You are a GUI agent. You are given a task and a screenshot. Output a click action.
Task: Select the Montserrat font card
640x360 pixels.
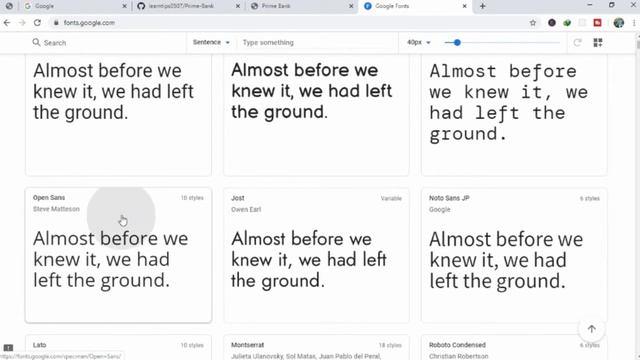pyautogui.click(x=316, y=347)
